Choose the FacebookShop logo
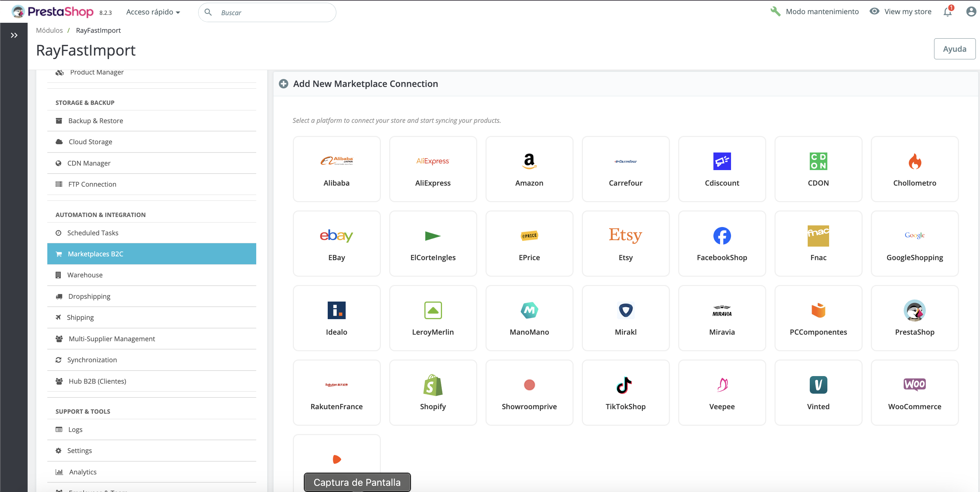980x492 pixels. pos(722,236)
